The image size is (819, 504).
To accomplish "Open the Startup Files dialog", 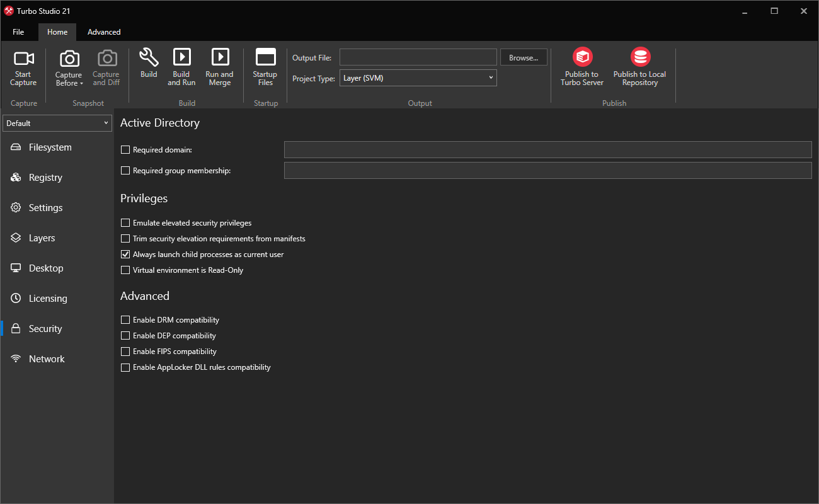I will point(265,66).
